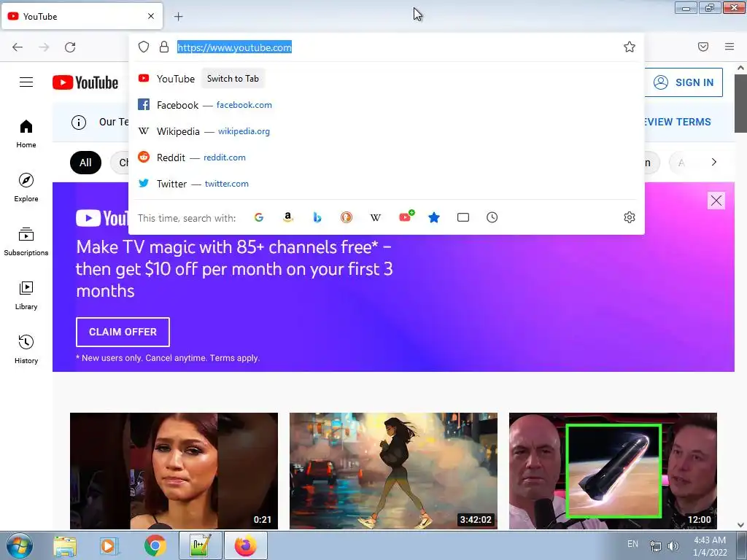Image resolution: width=747 pixels, height=560 pixels.
Task: Open the Notepad++ taskbar icon
Action: coord(200,545)
